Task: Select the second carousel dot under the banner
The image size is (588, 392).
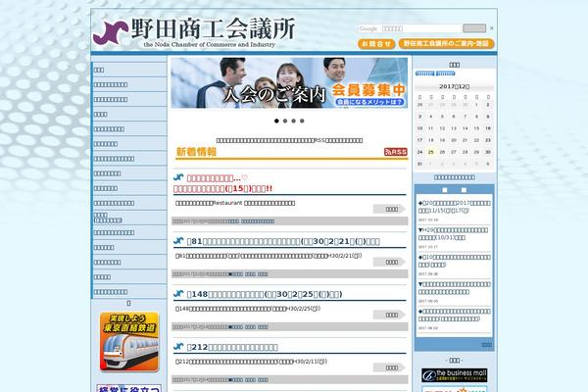Action: [x=285, y=121]
